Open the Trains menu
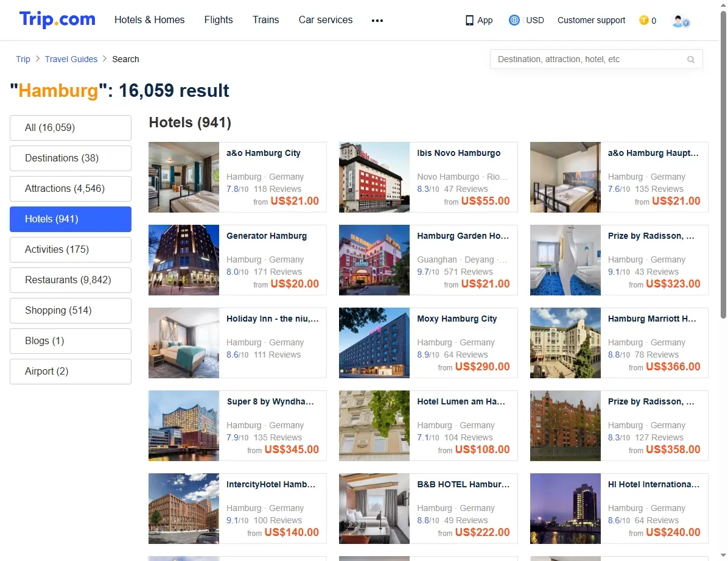This screenshot has height=561, width=728. (265, 20)
